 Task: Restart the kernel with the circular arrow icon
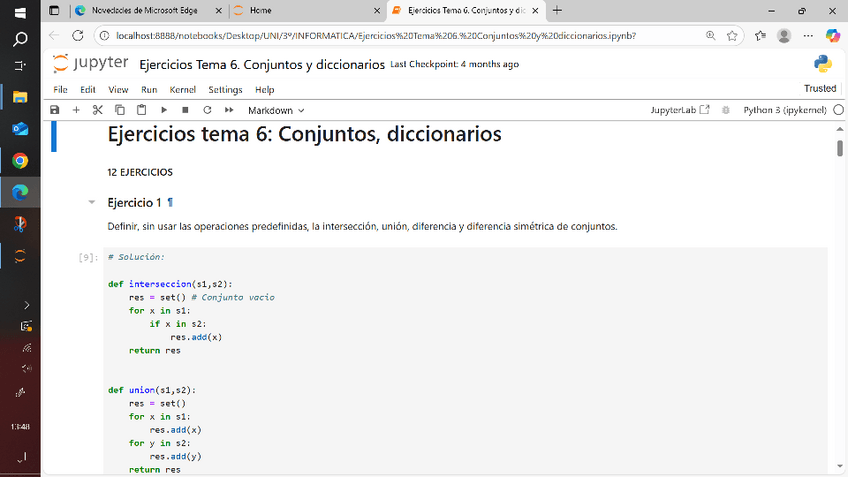207,110
